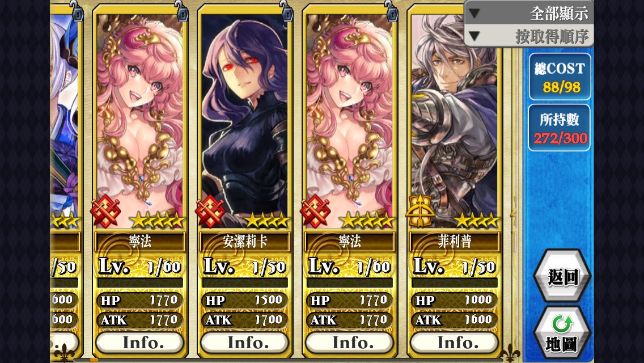Click Info. button under 菲利普
Screen dimensions: 644x363
point(455,343)
